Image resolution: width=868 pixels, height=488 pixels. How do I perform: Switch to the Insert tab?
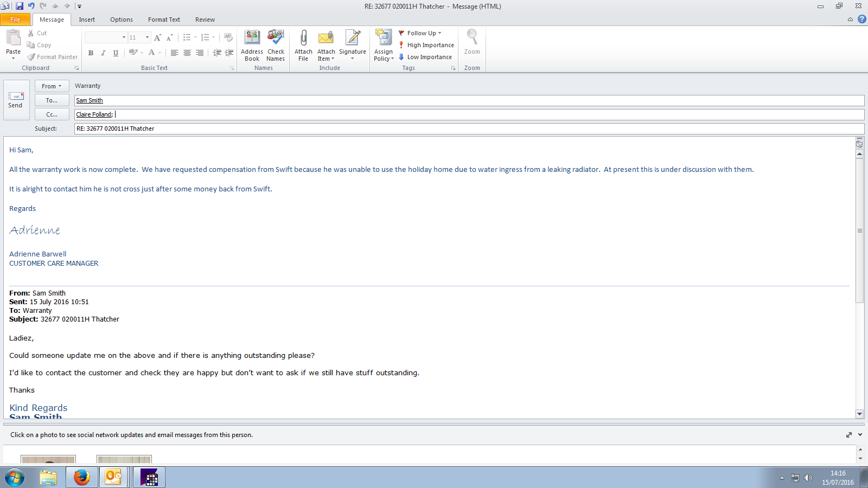(x=87, y=20)
